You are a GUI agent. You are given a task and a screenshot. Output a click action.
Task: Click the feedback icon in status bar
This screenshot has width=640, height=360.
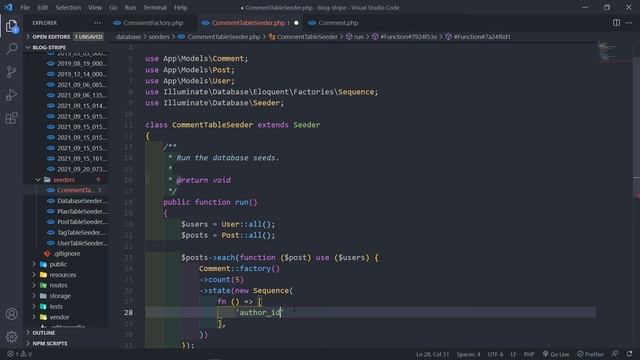click(x=615, y=354)
